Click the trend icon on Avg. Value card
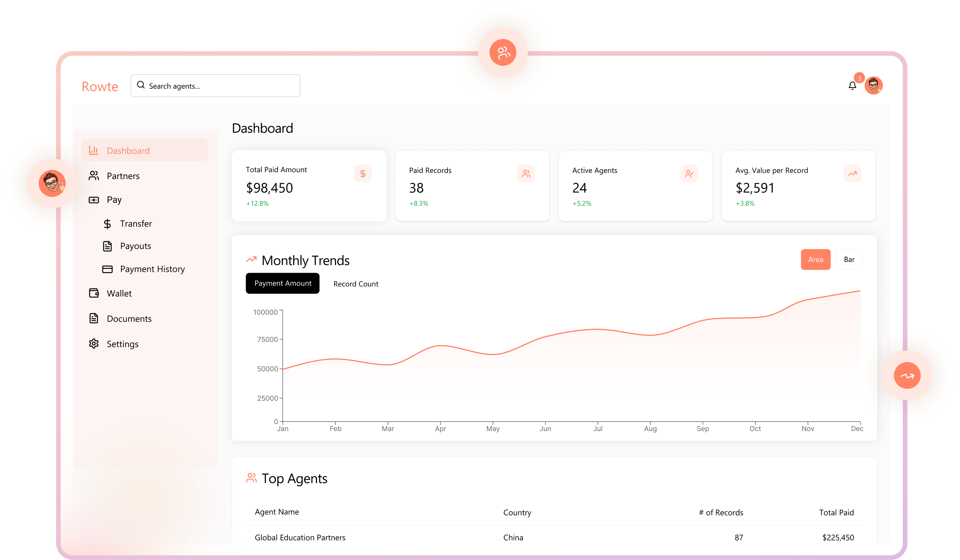The height and width of the screenshot is (560, 960). pyautogui.click(x=852, y=174)
